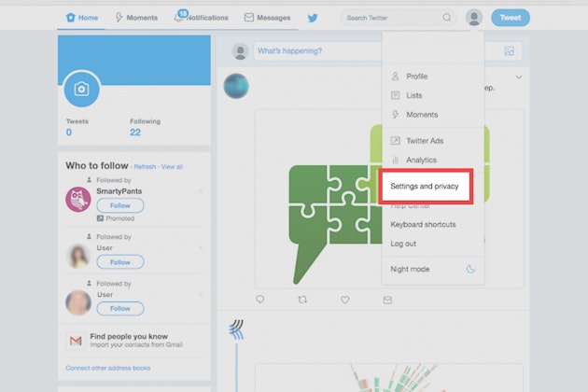Focus the Search Twitter field

[399, 18]
